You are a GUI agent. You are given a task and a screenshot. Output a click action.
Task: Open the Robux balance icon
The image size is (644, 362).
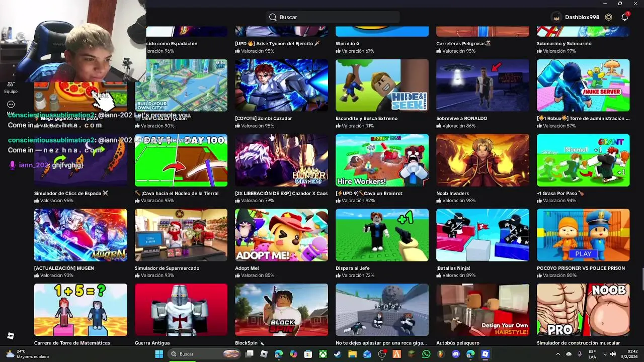click(x=608, y=17)
